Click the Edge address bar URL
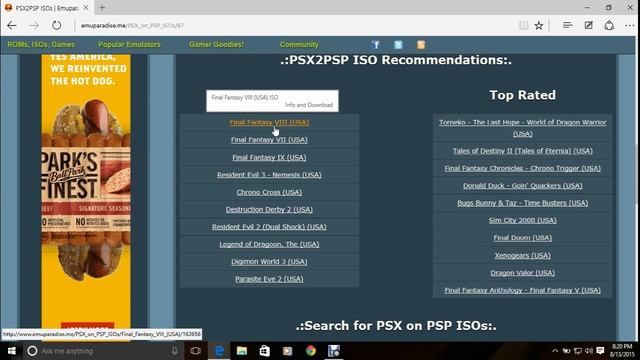The width and height of the screenshot is (640, 360). (132, 25)
